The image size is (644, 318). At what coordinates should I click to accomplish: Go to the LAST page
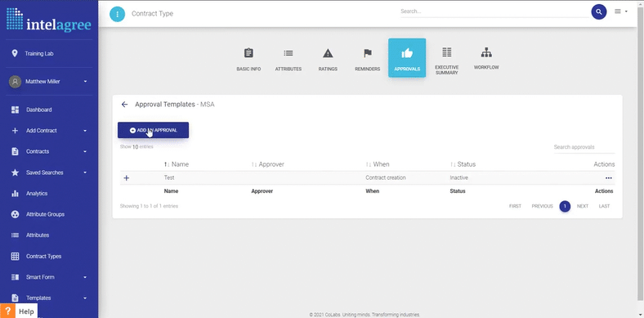coord(604,206)
